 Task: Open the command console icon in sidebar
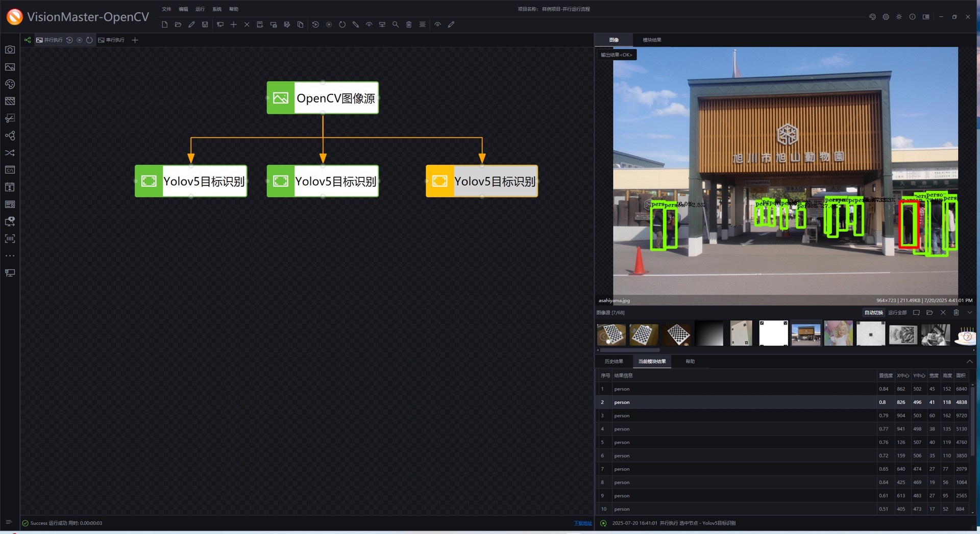coord(10,170)
